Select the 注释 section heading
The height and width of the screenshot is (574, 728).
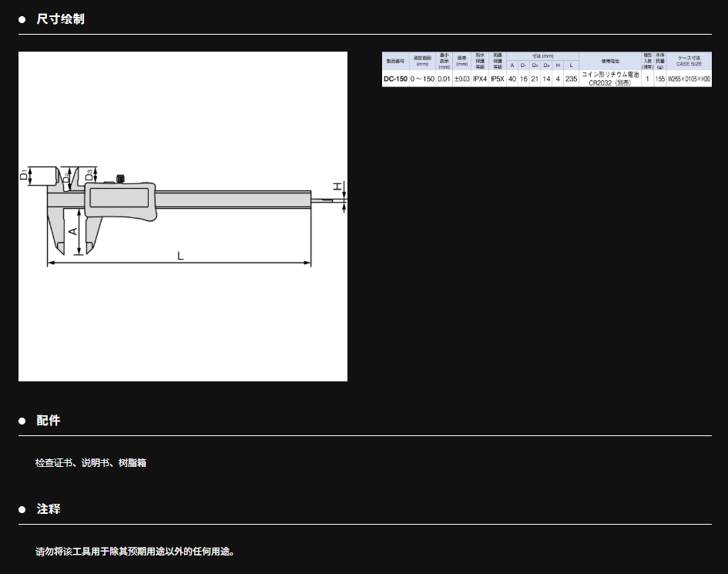point(49,510)
